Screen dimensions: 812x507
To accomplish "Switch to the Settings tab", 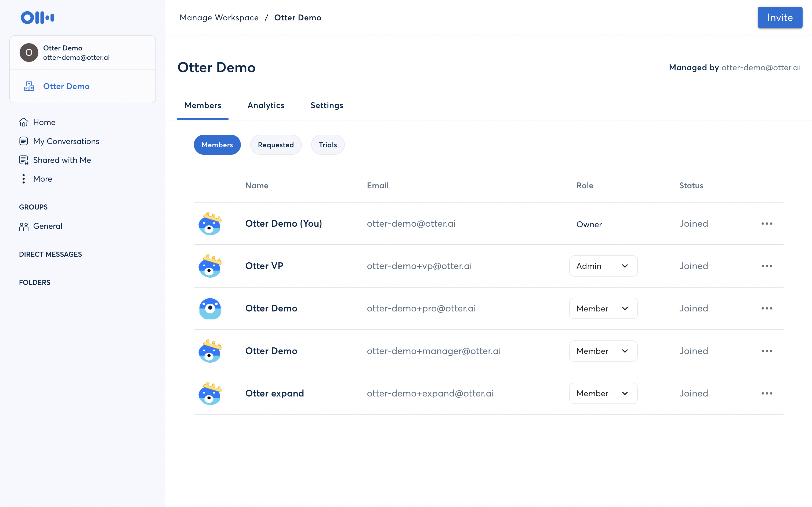I will click(x=327, y=105).
